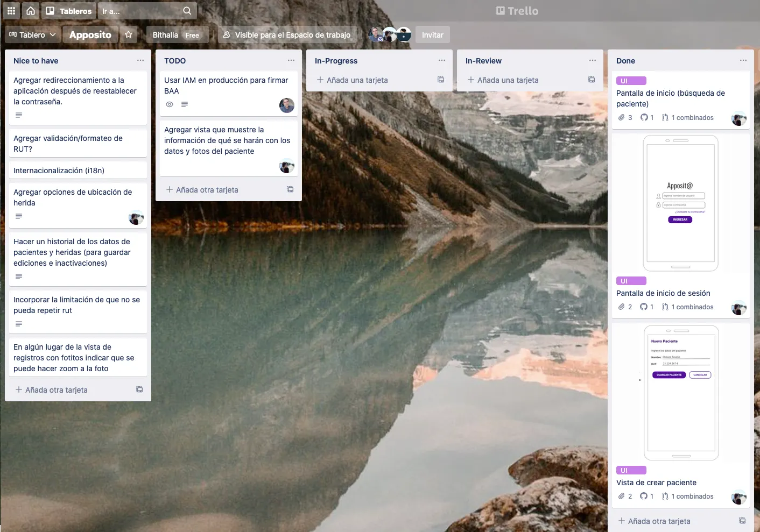
Task: Click the GitHub icon on Vista de crear paciente
Action: 644,496
